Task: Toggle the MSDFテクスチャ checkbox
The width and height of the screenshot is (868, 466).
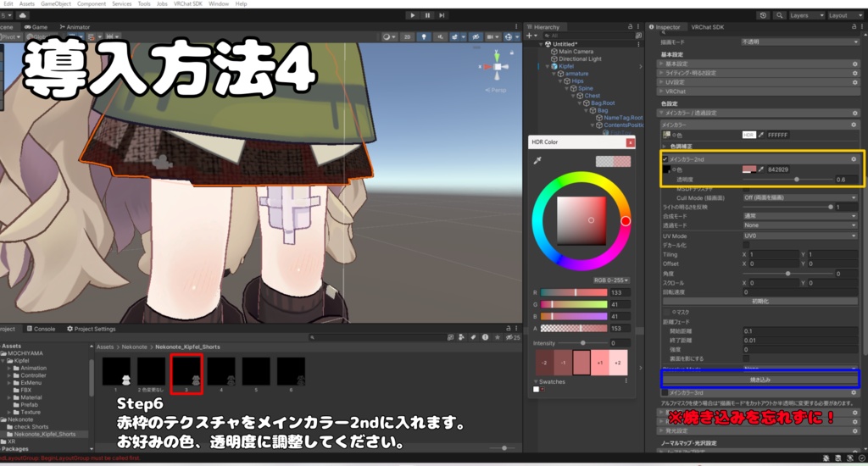Action: (746, 189)
